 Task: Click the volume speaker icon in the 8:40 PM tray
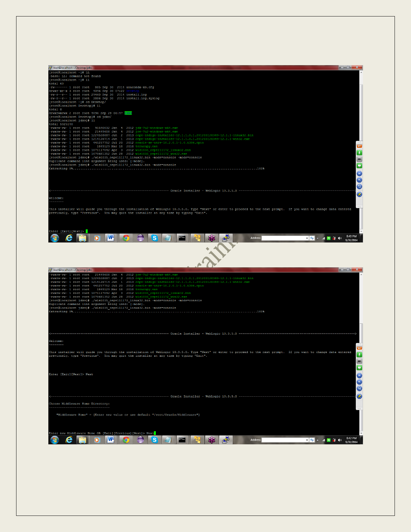340,238
